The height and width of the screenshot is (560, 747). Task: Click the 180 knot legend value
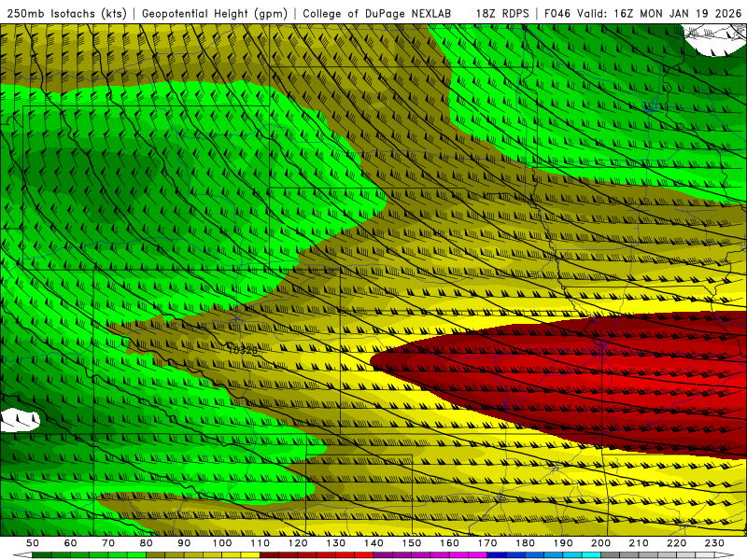tap(526, 543)
